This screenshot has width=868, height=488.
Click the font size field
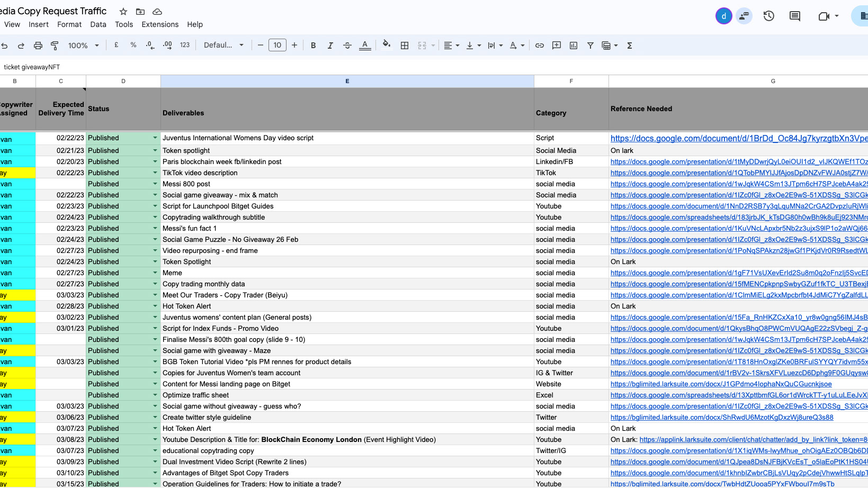click(x=278, y=46)
